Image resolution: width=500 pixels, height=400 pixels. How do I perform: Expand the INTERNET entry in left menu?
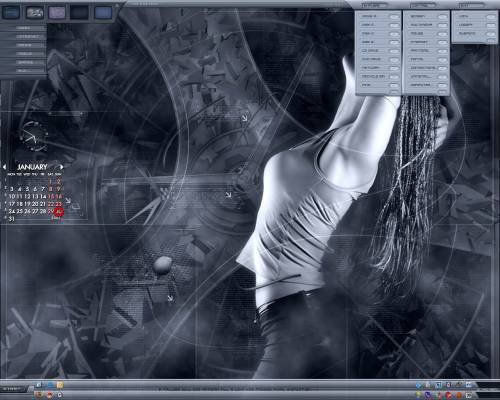(28, 37)
